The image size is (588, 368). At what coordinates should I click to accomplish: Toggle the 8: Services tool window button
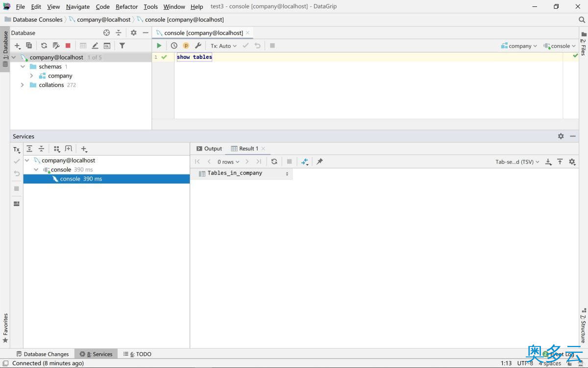coord(96,354)
